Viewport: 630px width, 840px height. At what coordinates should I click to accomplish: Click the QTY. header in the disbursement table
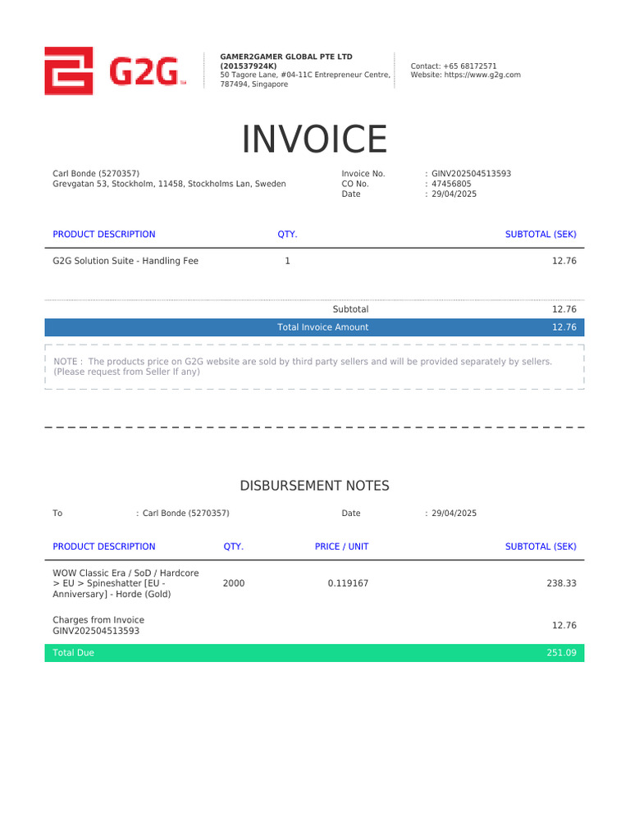click(x=234, y=546)
